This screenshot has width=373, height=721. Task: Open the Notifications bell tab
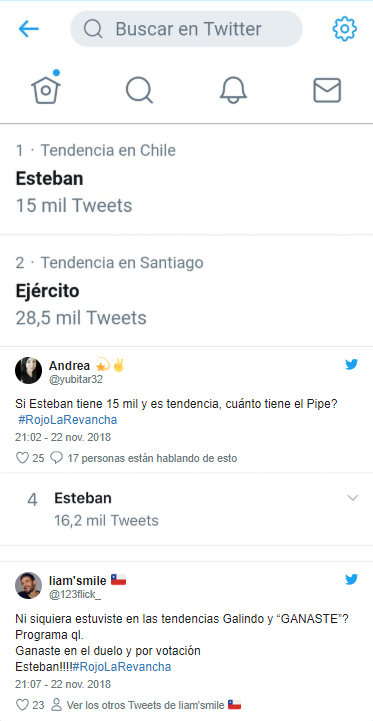[233, 90]
